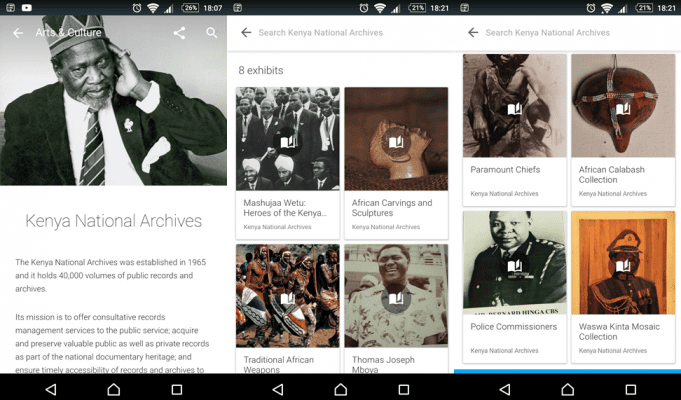Tap Android back button below Arts & Culture screen
Image resolution: width=681 pixels, height=400 pixels.
tap(51, 389)
